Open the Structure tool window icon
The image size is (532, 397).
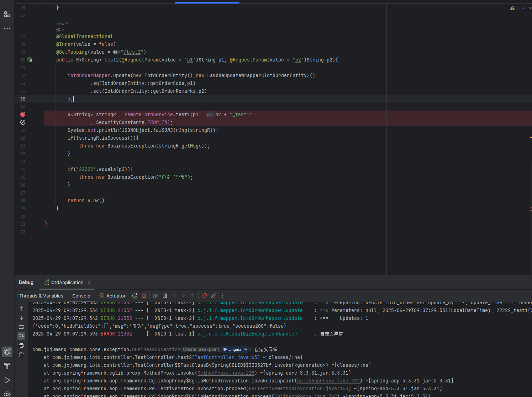7,15
